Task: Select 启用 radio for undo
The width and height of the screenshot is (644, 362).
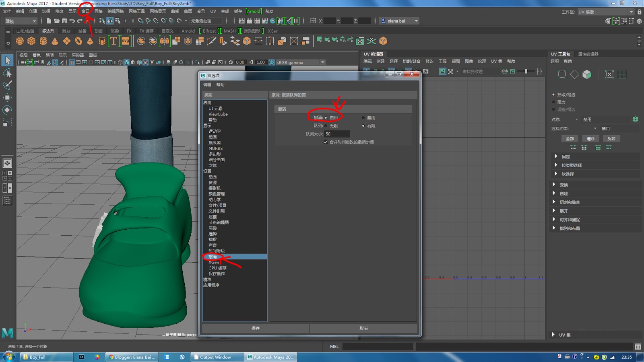Action: tap(326, 118)
